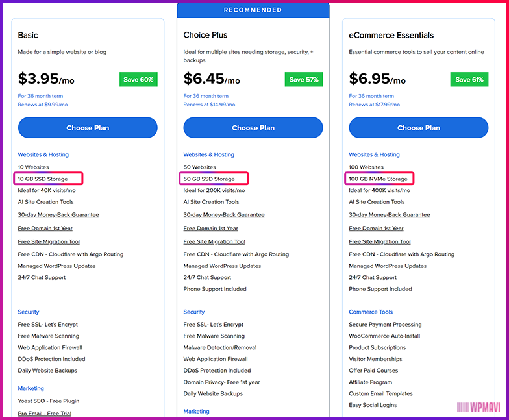Click Choice Plus 30-day Money-Back Guarantee link

[x=224, y=214]
